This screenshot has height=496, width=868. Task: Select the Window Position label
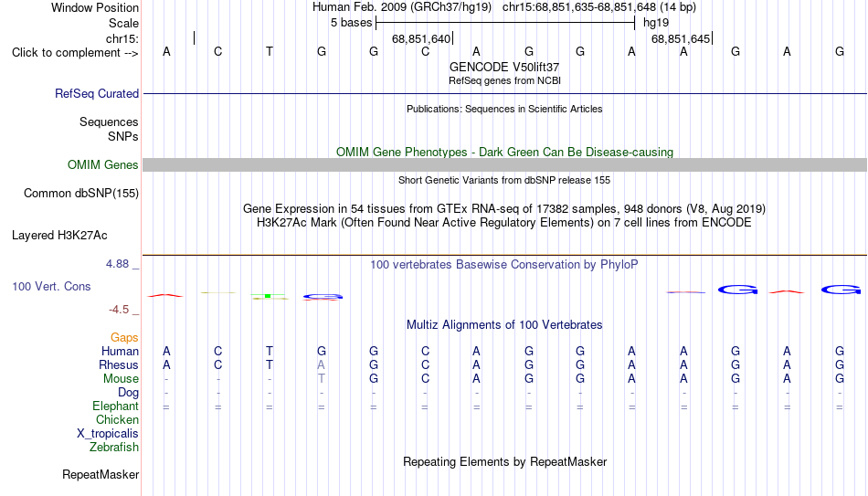tap(95, 7)
